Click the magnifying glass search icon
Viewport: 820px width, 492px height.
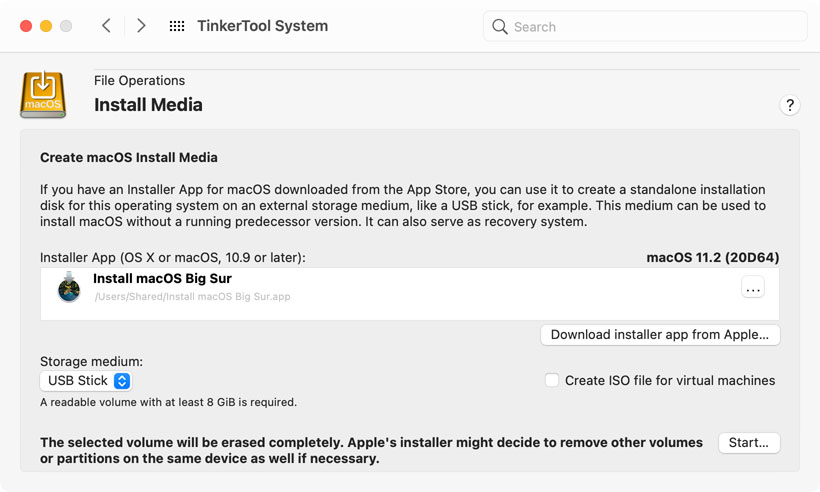[x=499, y=27]
